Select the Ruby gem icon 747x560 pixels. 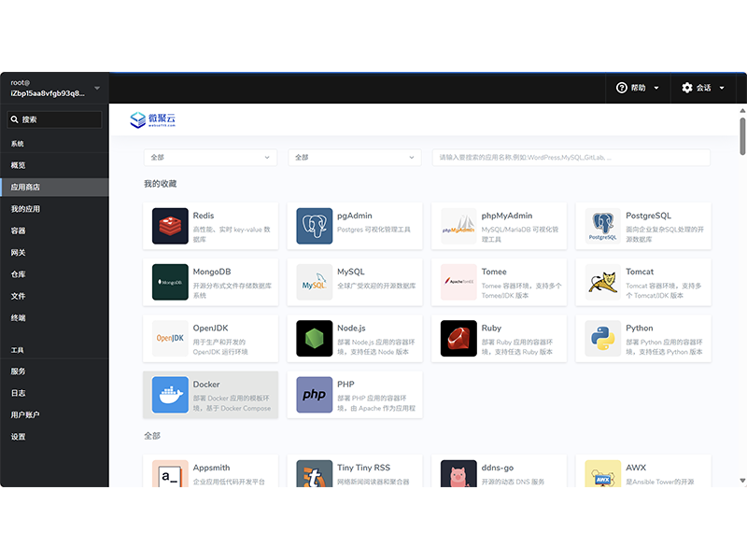pyautogui.click(x=458, y=338)
